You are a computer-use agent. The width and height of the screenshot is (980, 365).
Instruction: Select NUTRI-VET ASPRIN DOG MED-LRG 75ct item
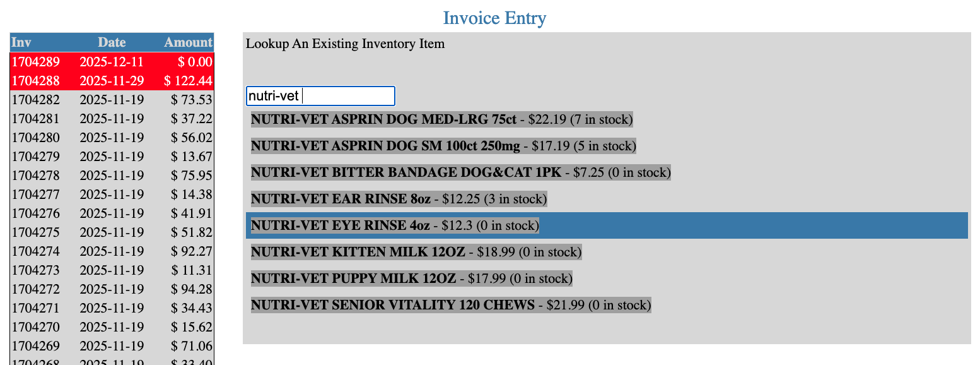tap(441, 119)
